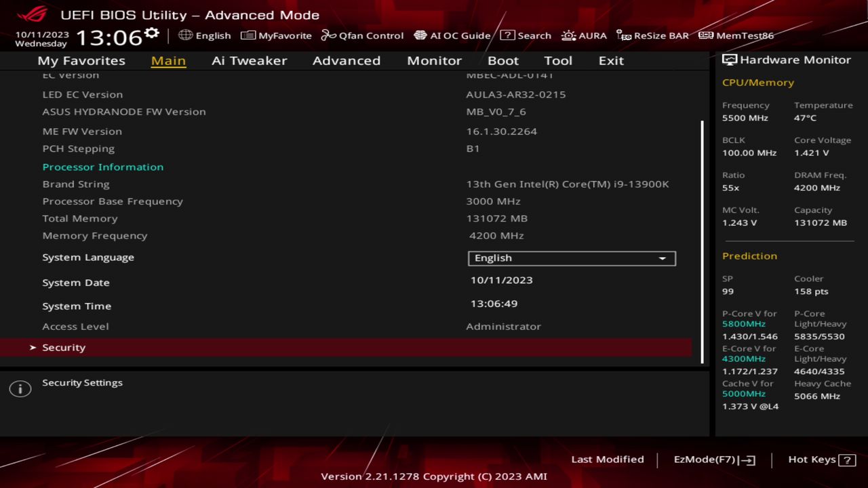Click the 4300MHz E-Core text
868x488 pixels.
[x=744, y=359]
